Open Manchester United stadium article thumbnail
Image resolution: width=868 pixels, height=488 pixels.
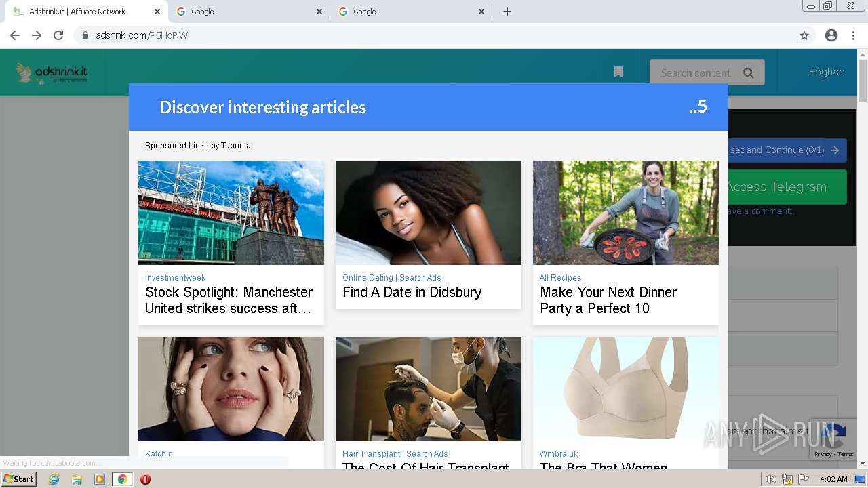pyautogui.click(x=231, y=213)
